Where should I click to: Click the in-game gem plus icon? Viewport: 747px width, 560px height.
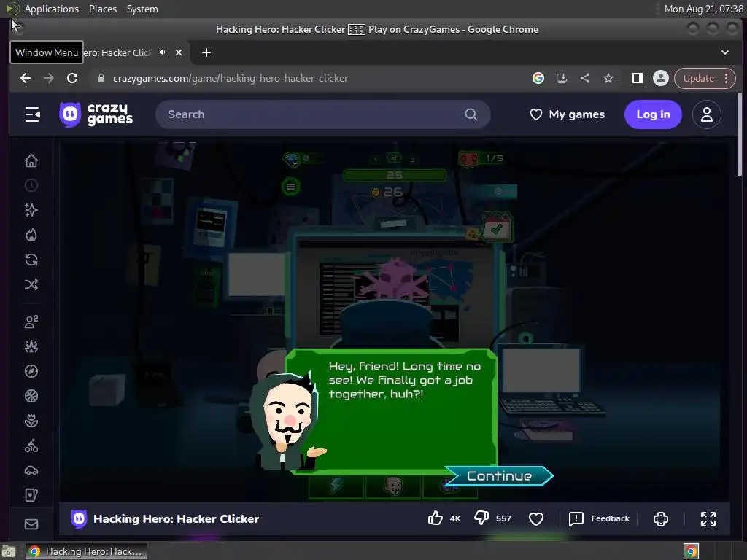point(291,160)
